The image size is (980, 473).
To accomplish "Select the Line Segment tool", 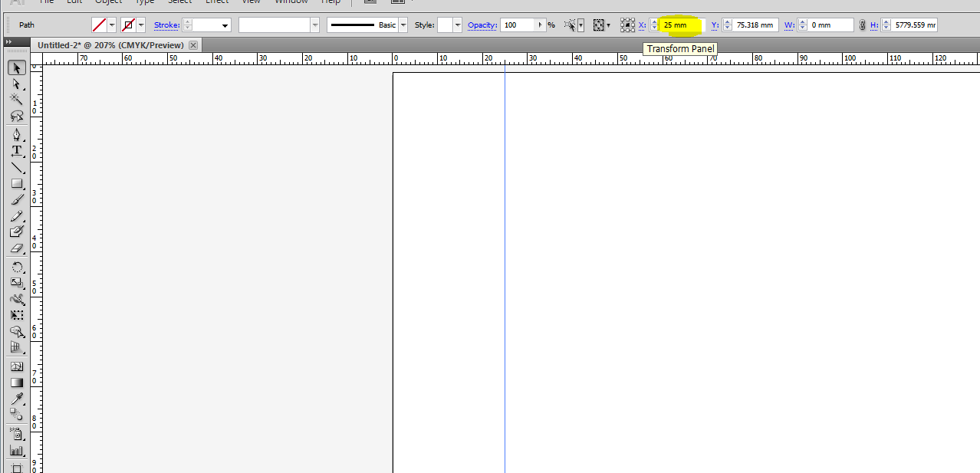I will click(16, 167).
